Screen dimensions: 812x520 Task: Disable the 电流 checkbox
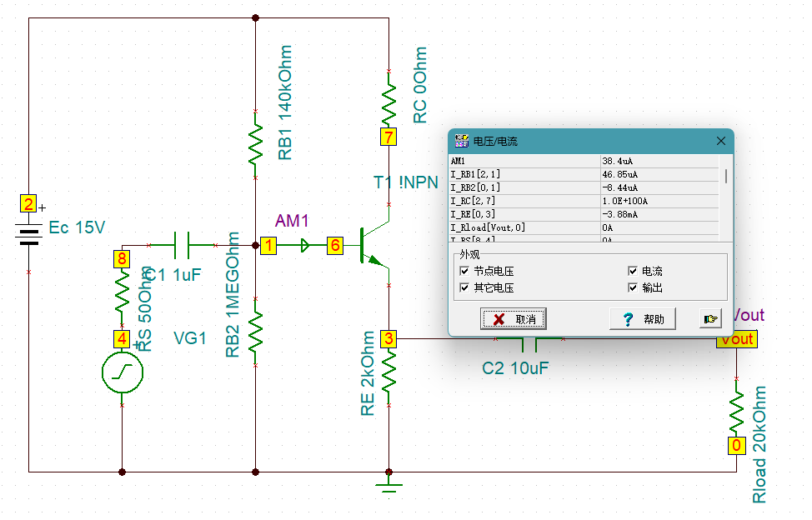pos(633,272)
